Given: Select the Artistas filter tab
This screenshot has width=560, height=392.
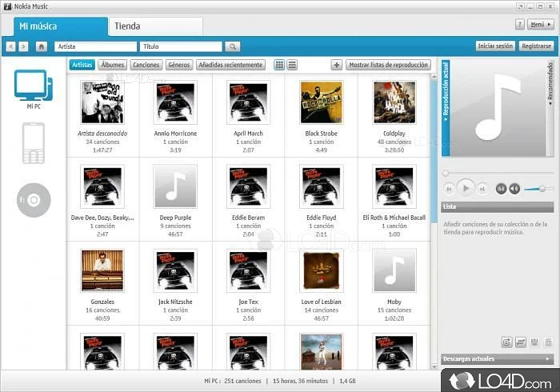Looking at the screenshot, I should (x=82, y=65).
